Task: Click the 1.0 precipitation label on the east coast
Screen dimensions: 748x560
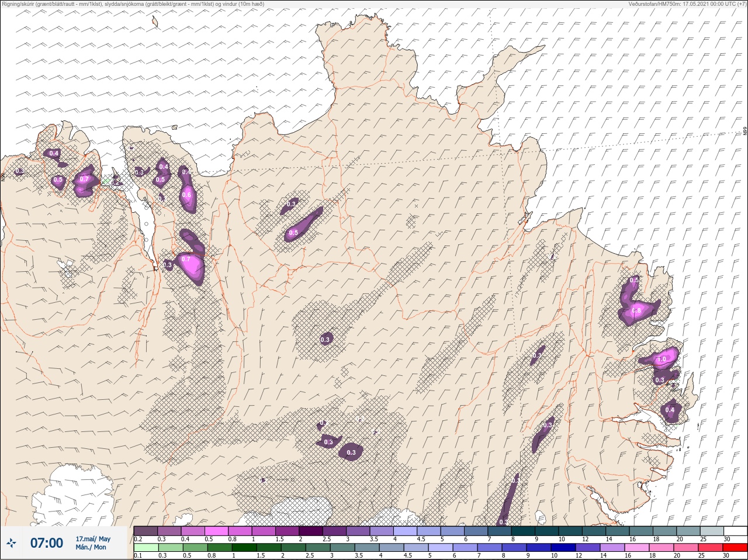Action: click(x=662, y=359)
